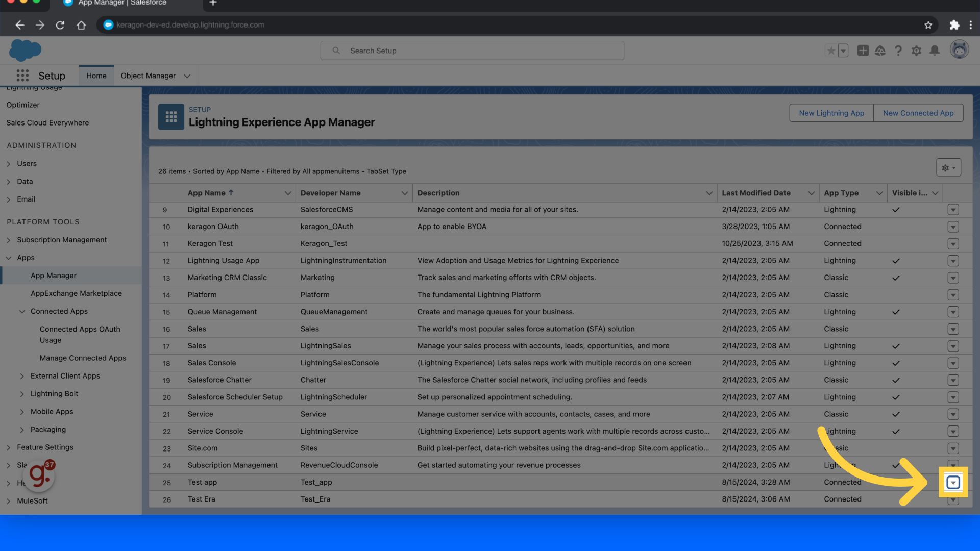Open the App Name column header dropdown
This screenshot has height=551, width=980.
click(287, 193)
